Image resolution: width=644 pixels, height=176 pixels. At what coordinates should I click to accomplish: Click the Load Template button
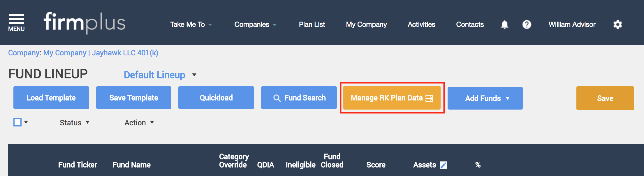pos(51,98)
